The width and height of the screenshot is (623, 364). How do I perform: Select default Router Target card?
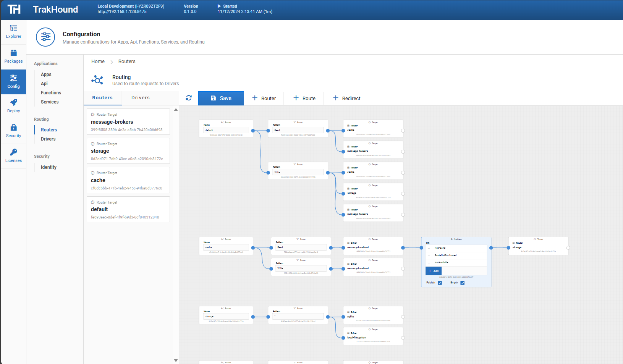128,209
